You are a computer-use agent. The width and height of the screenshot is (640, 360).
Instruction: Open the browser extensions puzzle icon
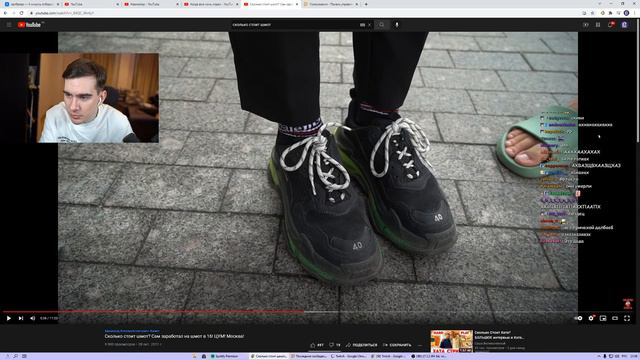click(x=611, y=13)
